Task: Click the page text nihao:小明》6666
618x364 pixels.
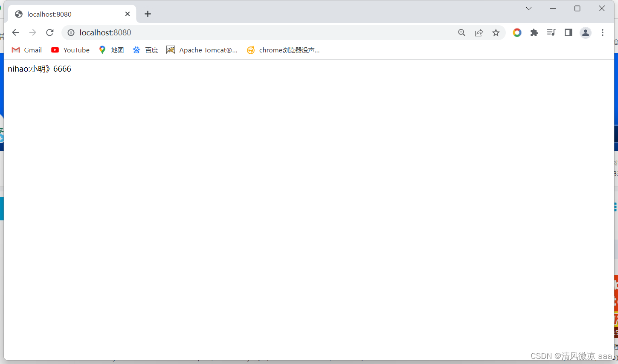Action: (40, 69)
